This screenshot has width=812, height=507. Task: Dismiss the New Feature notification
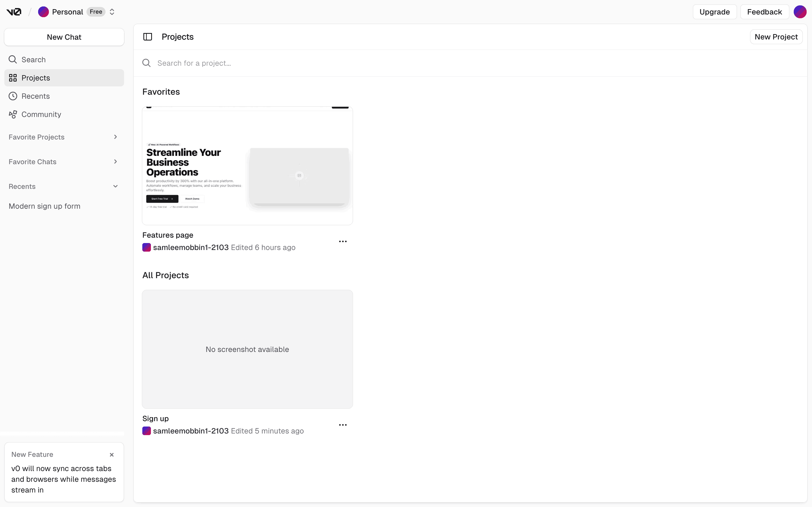pos(112,455)
